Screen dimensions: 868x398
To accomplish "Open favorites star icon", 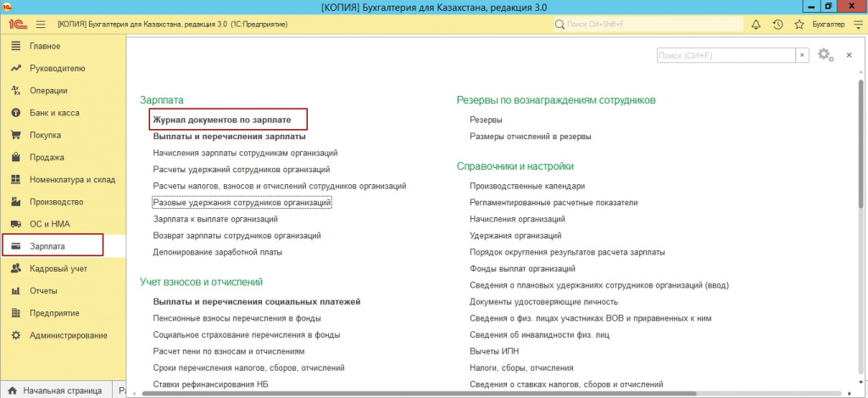I will tap(798, 25).
